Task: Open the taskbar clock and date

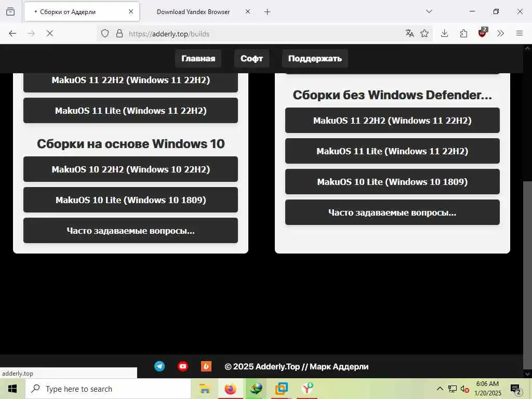Action: (487, 389)
